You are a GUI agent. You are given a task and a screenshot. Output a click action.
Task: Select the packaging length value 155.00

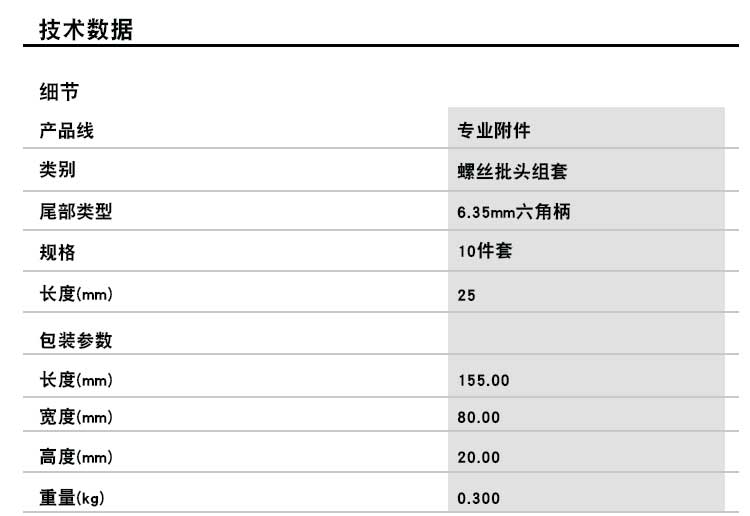click(483, 381)
